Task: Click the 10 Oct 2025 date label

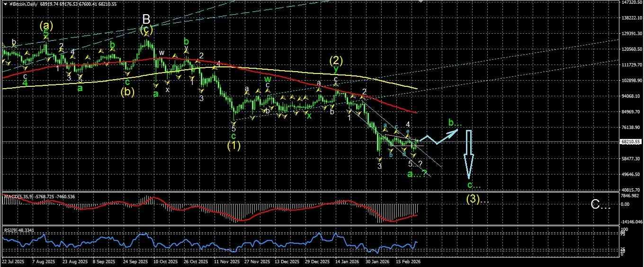Action: coord(165,261)
